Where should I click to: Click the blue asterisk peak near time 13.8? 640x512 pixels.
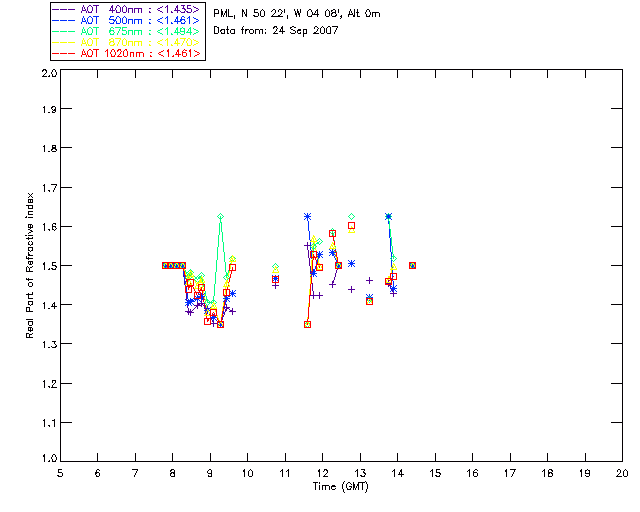click(x=388, y=216)
